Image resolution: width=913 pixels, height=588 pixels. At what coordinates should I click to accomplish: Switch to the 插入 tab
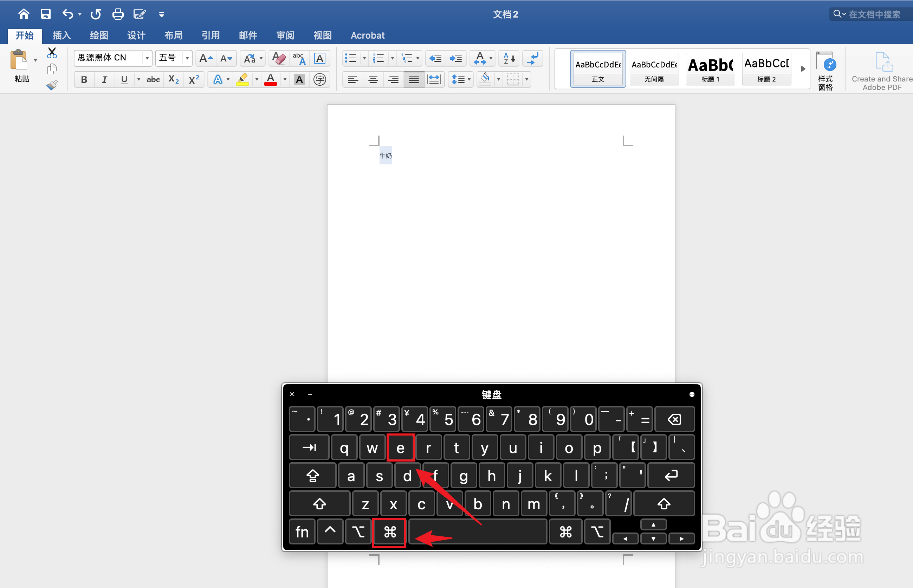tap(61, 35)
